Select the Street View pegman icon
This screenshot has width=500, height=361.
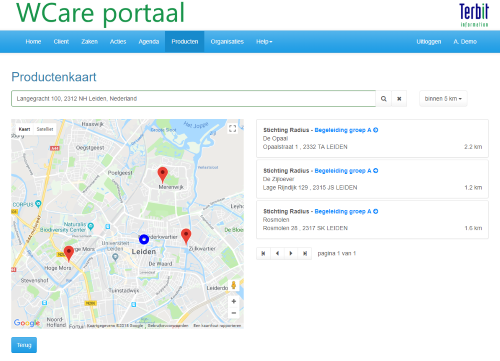[234, 285]
